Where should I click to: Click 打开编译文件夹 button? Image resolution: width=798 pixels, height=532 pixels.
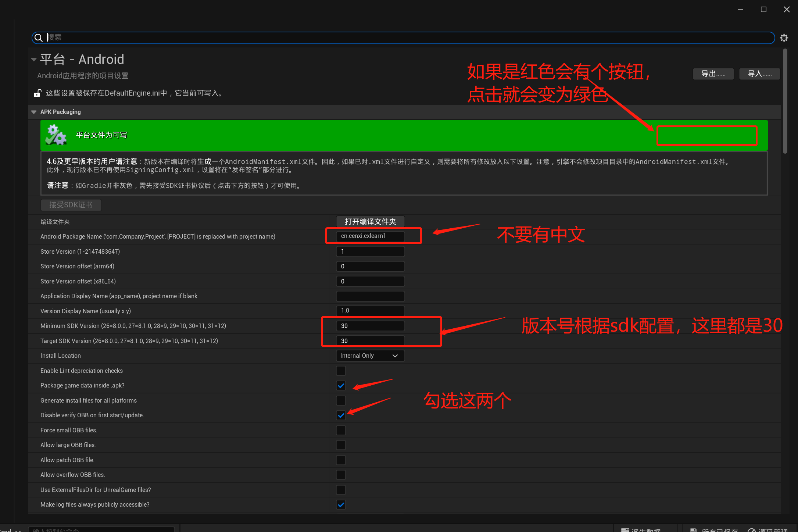(370, 222)
